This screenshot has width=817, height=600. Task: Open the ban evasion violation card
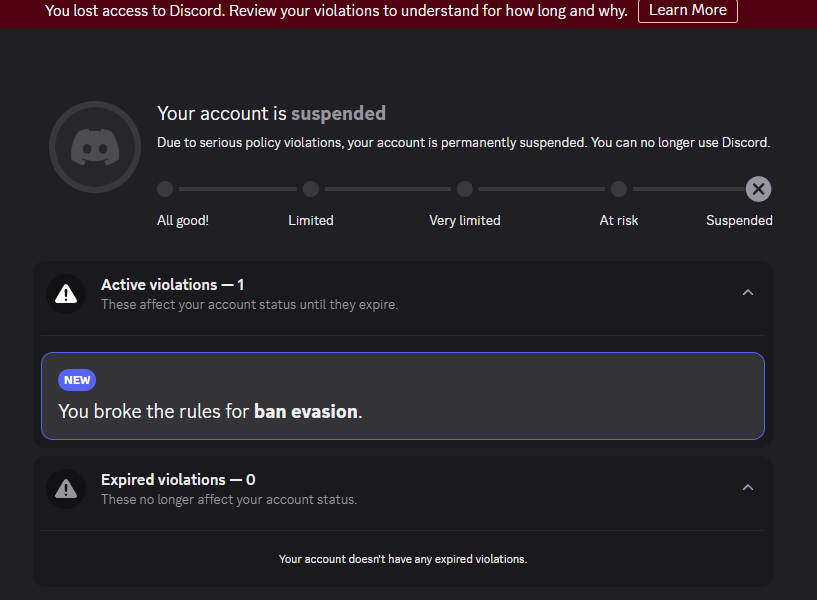(403, 396)
